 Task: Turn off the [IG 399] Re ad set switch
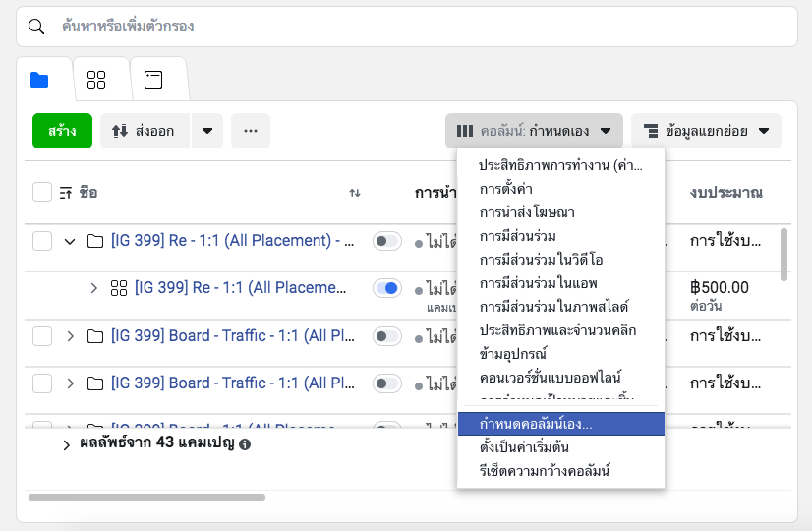coord(387,288)
